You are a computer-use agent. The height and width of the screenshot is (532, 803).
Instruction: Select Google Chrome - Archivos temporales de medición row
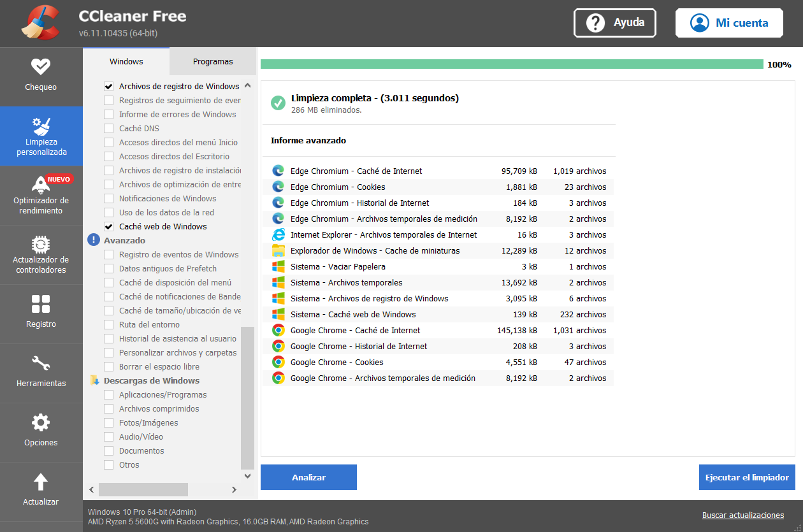pyautogui.click(x=439, y=378)
